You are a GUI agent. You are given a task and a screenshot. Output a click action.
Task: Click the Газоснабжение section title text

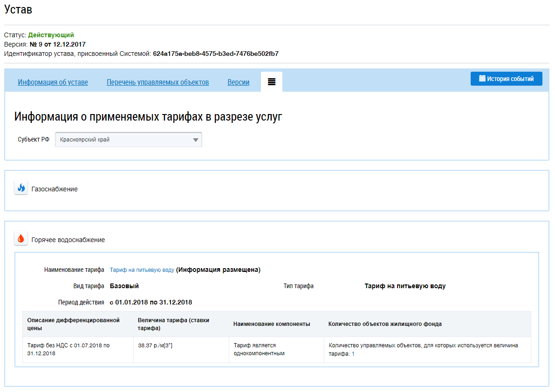55,189
